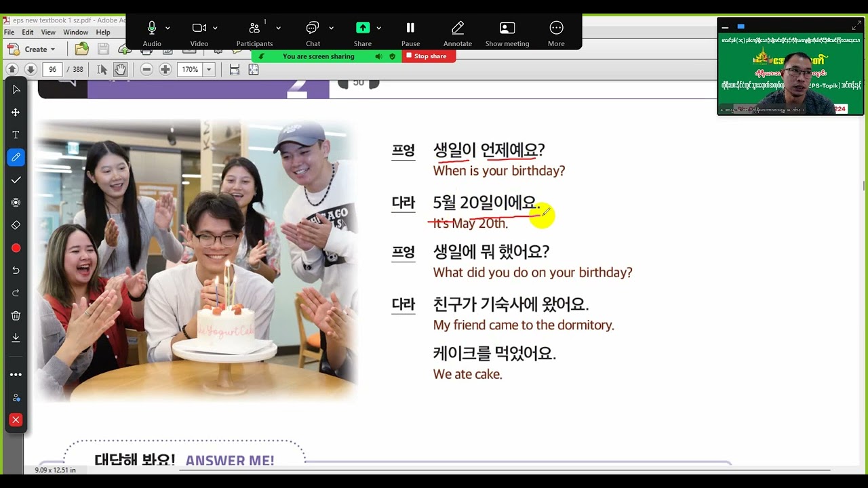Open the zoom percentage dropdown arrow
868x488 pixels.
[209, 69]
